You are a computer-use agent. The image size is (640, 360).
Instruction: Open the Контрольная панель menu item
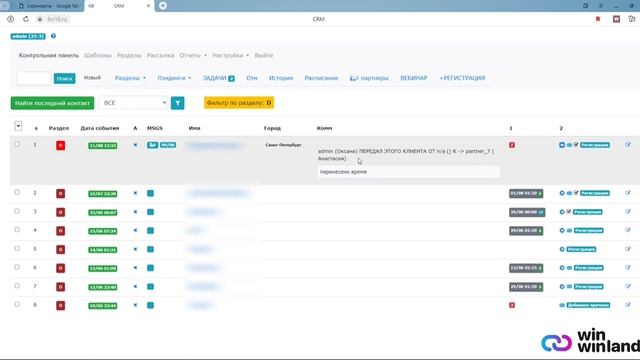coord(49,55)
